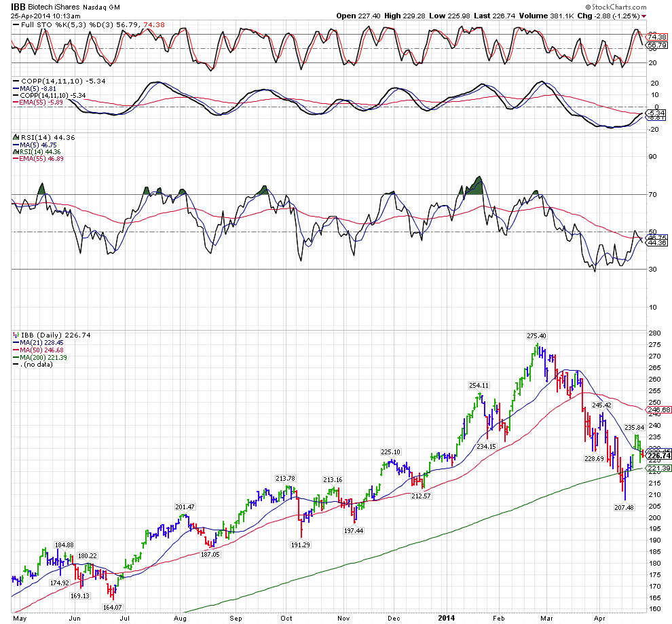Click the 201.47 price label
The image size is (672, 624).
point(185,507)
